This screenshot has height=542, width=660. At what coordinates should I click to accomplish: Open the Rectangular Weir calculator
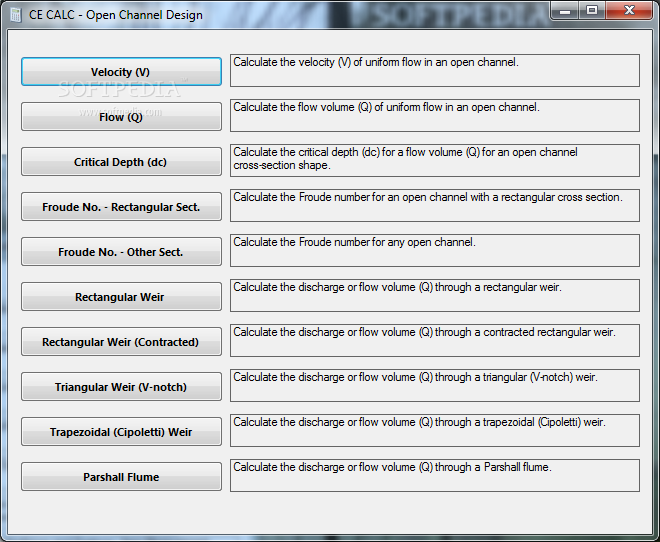pyautogui.click(x=121, y=297)
